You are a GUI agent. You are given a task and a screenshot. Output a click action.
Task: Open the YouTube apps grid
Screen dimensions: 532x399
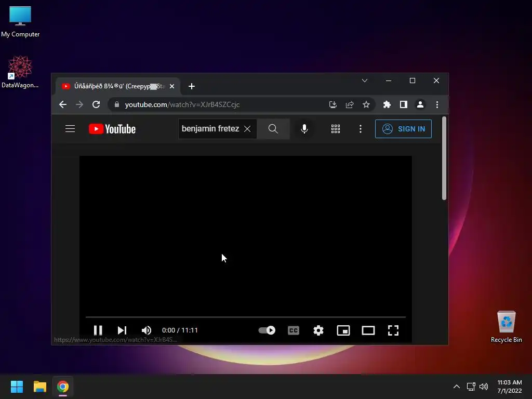click(336, 129)
